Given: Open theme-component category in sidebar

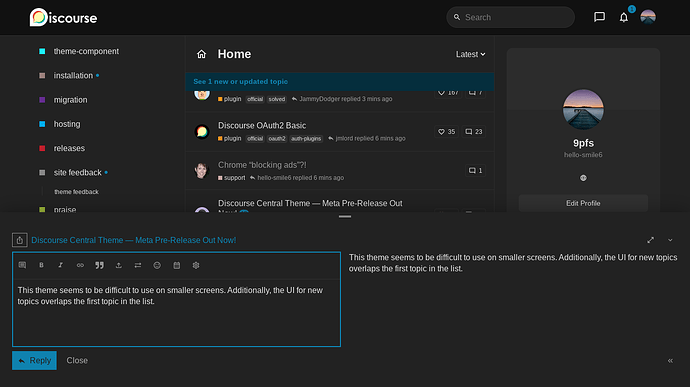Looking at the screenshot, I should pyautogui.click(x=86, y=51).
